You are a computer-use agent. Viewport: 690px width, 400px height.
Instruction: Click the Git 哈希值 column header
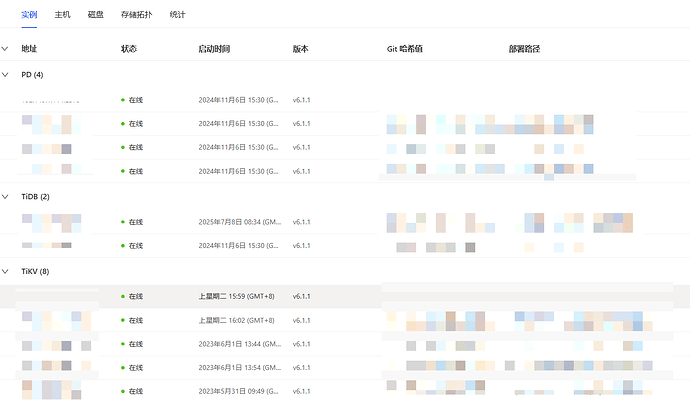click(405, 49)
